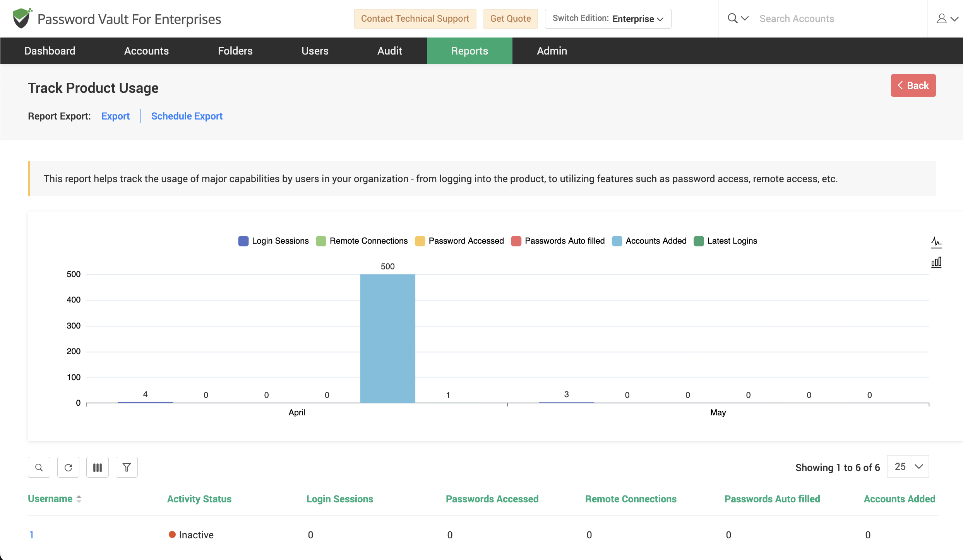Screen dimensions: 963x560
Task: Switch chart to line graph view
Action: 936,242
